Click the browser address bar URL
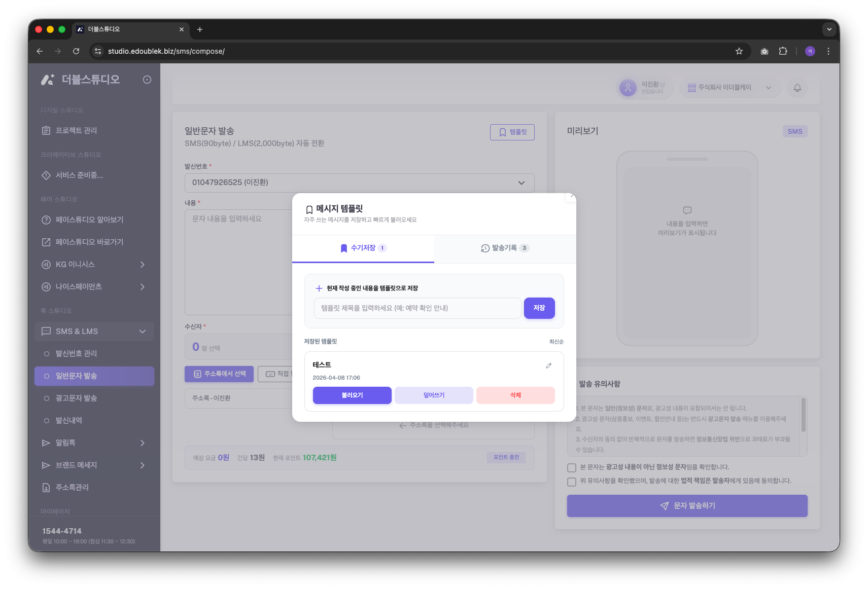This screenshot has width=868, height=589. click(x=166, y=51)
